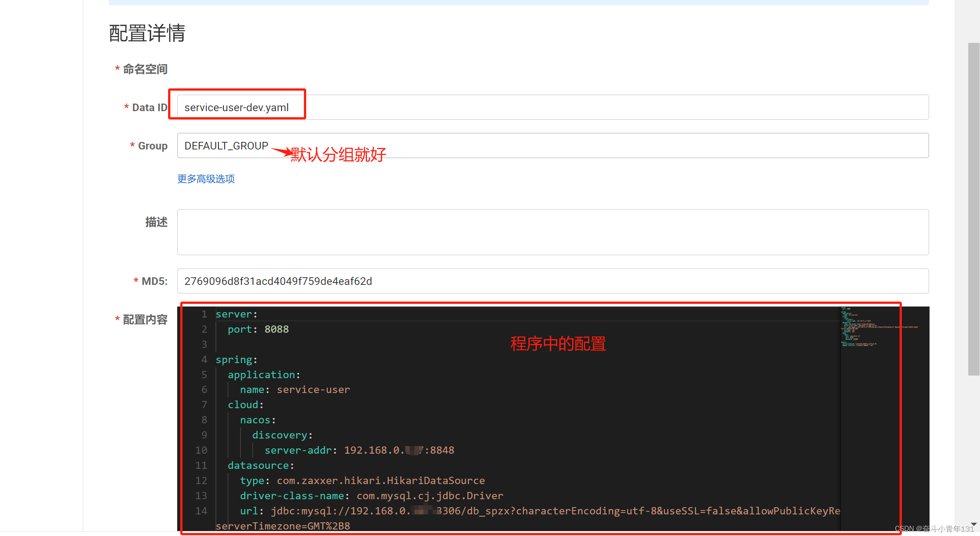Click the page's vertical scrollbar thumb
This screenshot has width=980, height=536.
(x=973, y=209)
